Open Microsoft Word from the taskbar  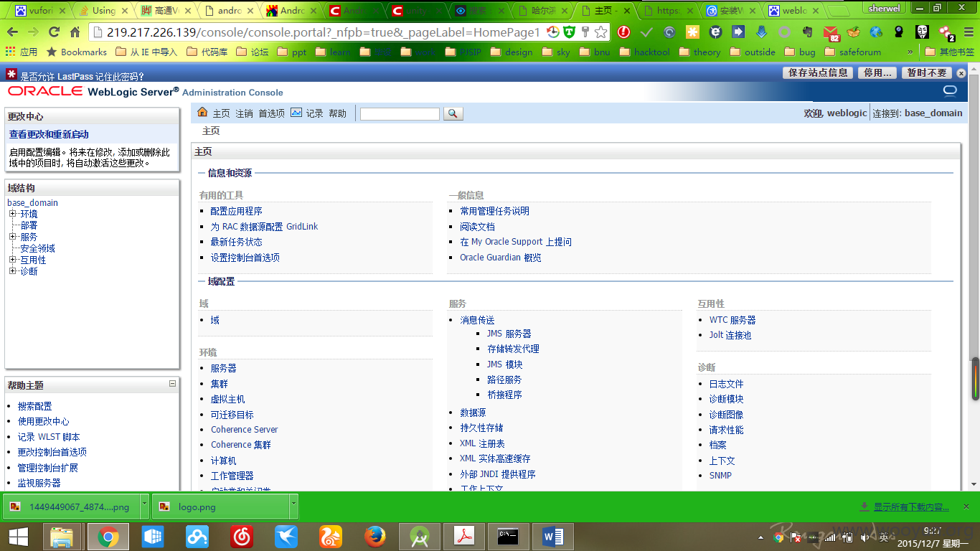pyautogui.click(x=552, y=536)
